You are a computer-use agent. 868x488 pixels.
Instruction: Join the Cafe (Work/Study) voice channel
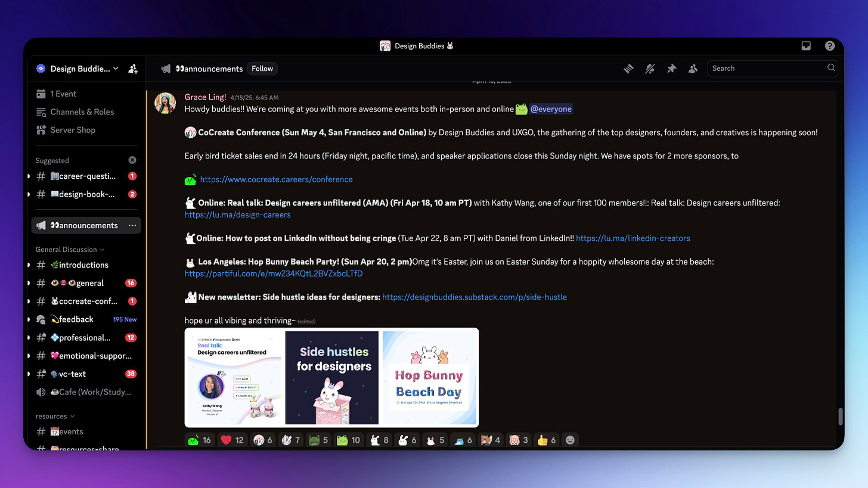point(86,392)
